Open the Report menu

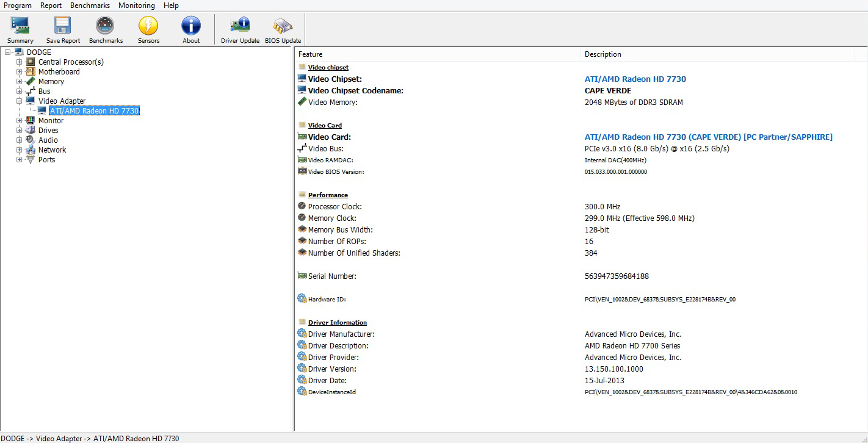[51, 5]
